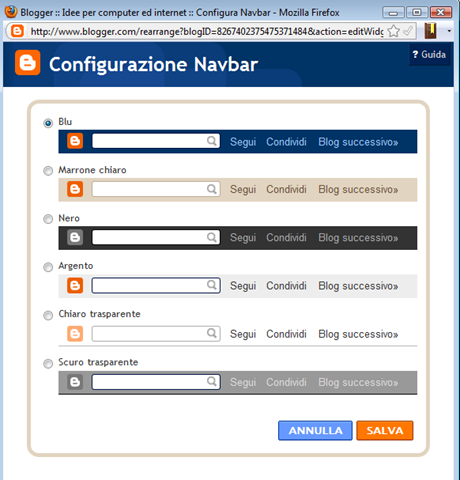This screenshot has width=460, height=480.
Task: Select the Blu navbar radio option
Action: coord(48,123)
